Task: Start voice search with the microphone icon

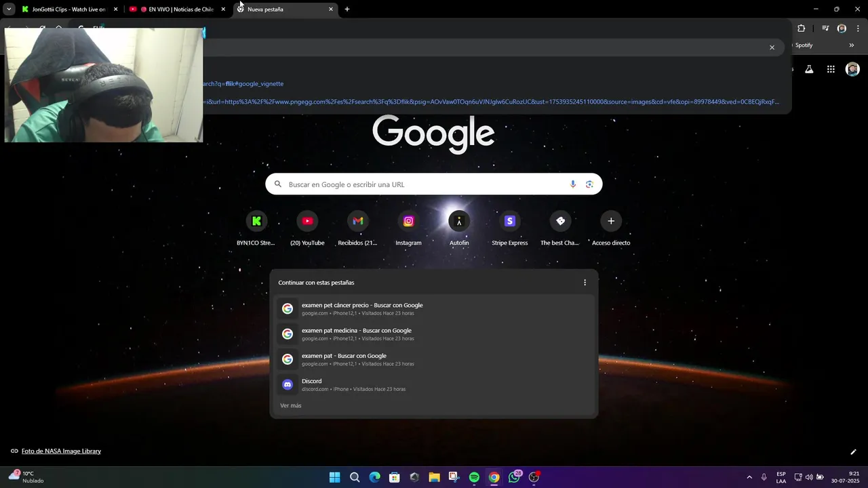Action: tap(573, 184)
